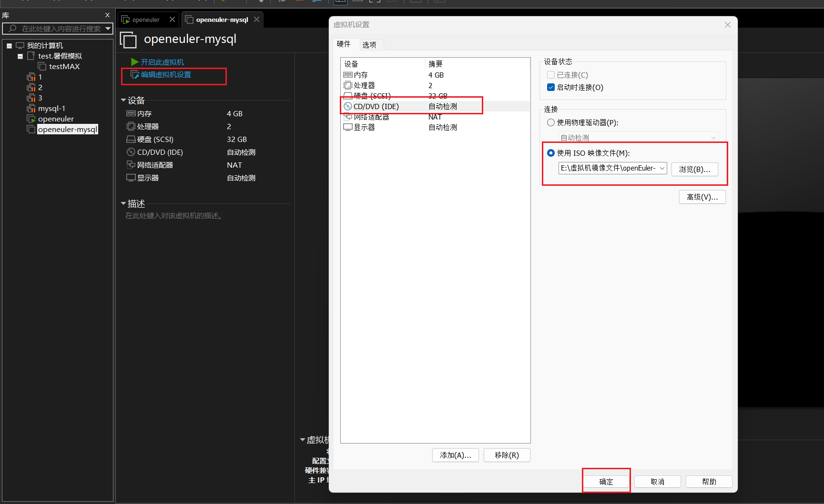
Task: Click the 设备 column header in dialog
Action: 383,63
